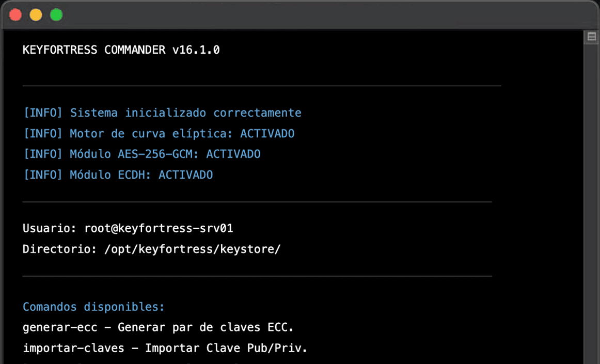Click the vertical scrollbar track
600x364 pixels.
click(x=592, y=207)
